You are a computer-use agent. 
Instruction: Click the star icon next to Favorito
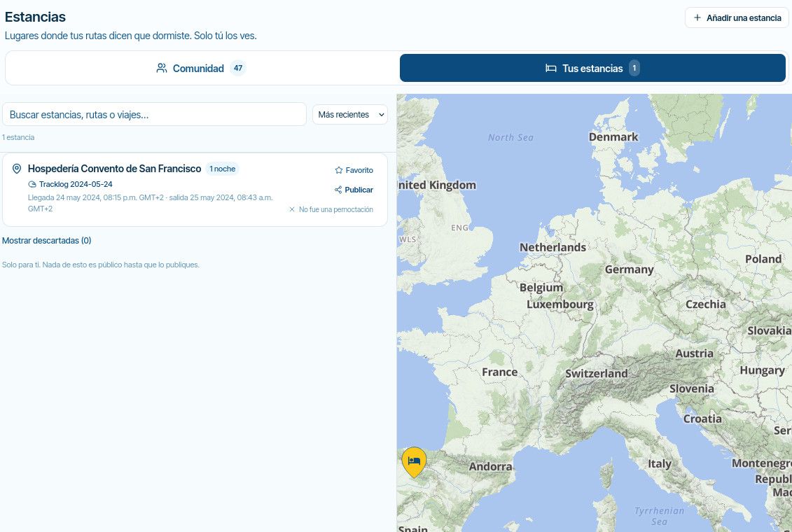tap(339, 170)
